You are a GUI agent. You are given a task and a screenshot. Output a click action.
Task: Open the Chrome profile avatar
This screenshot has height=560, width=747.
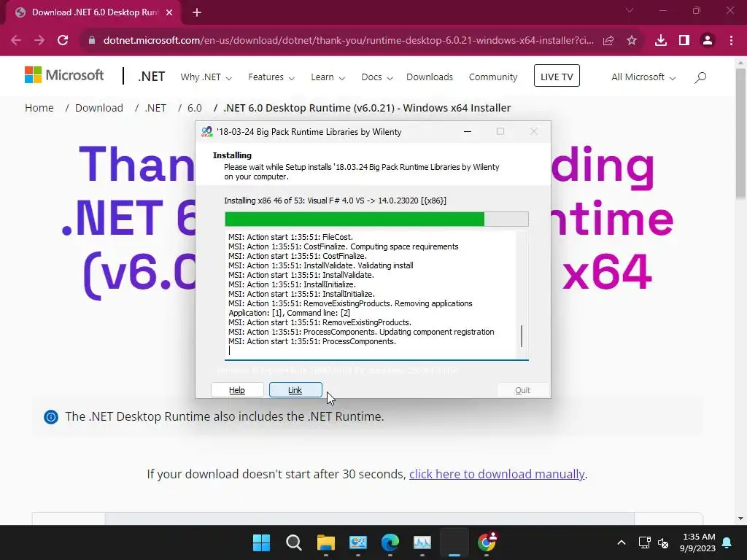pos(708,41)
